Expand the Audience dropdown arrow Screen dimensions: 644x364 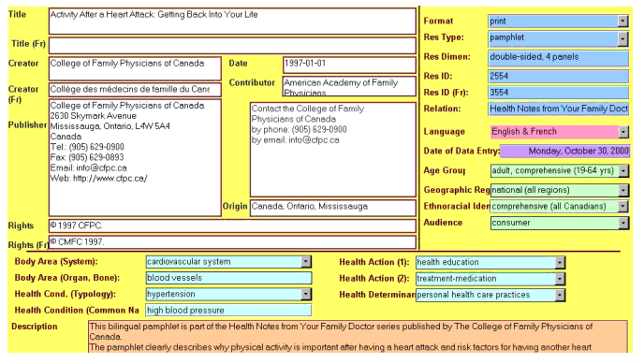pyautogui.click(x=623, y=223)
